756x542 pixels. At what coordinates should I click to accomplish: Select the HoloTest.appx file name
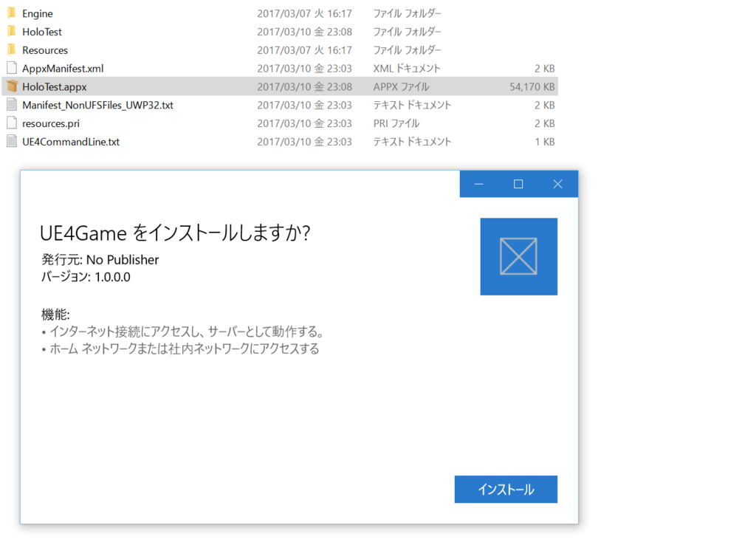click(x=55, y=87)
